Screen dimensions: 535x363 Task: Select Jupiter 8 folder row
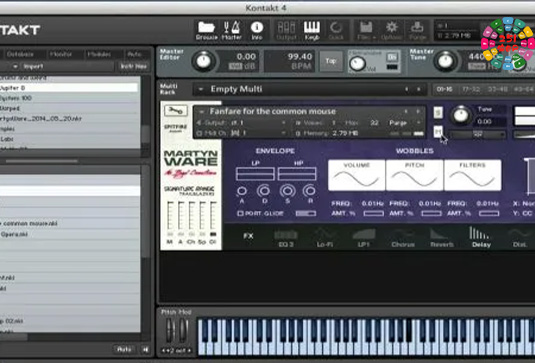[68, 88]
